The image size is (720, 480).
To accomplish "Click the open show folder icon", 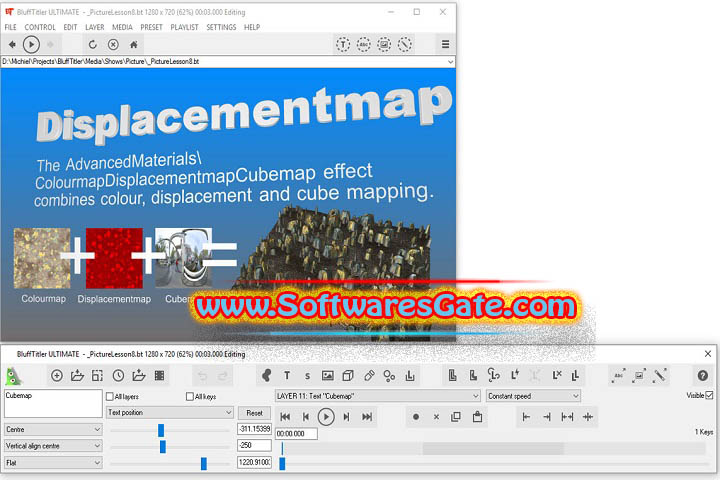I will [77, 376].
